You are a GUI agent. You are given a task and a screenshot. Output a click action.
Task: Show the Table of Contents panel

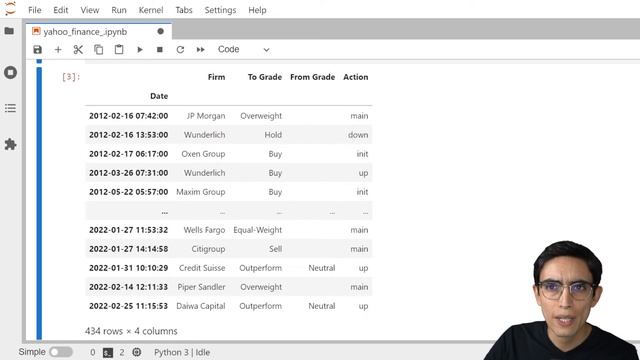pos(10,108)
